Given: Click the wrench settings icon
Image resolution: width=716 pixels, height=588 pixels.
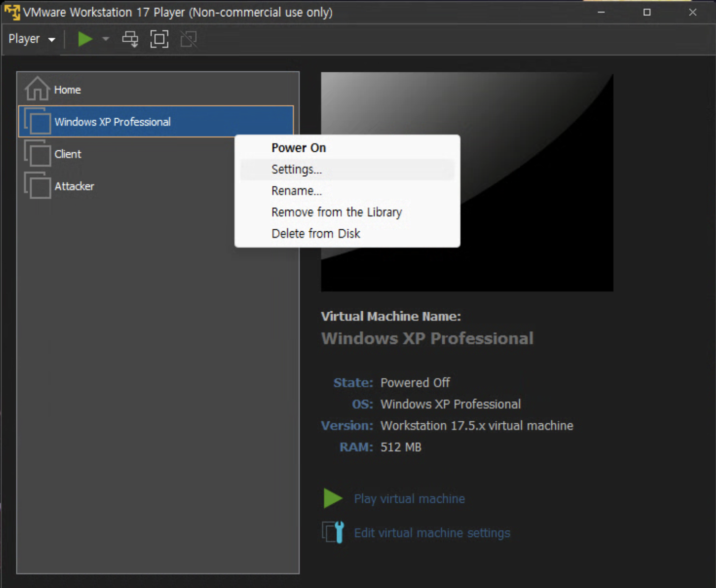Looking at the screenshot, I should pos(333,532).
